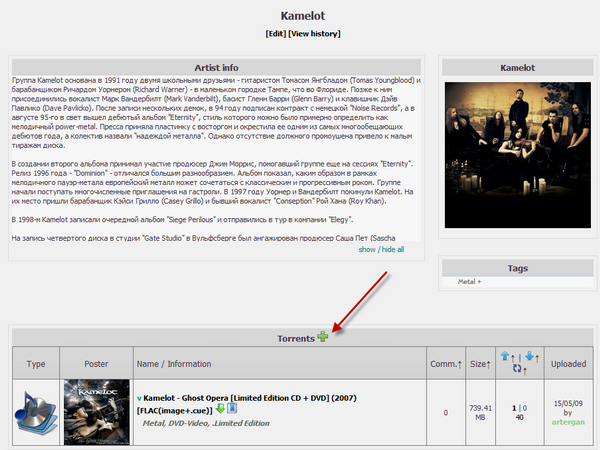Click the [Edit] link under Kamelot
The height and width of the screenshot is (450, 600).
[276, 34]
